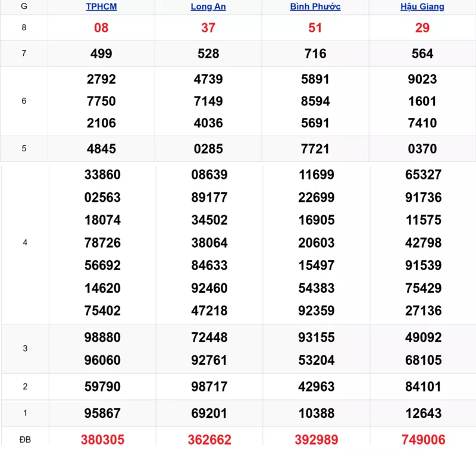Follow the Hậu Giang header link

pyautogui.click(x=422, y=7)
